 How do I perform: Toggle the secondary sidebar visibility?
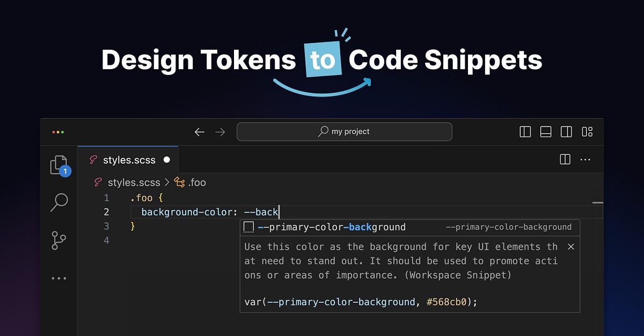(x=567, y=131)
